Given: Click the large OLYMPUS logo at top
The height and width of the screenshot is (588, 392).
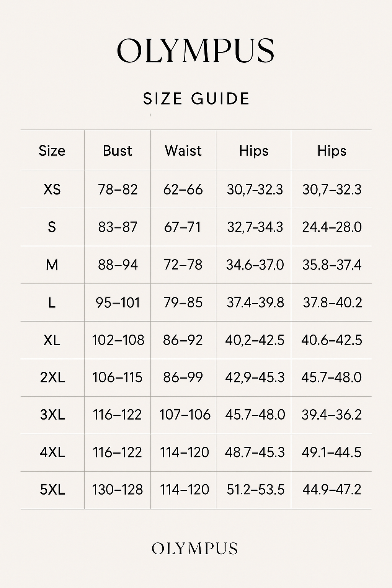Looking at the screenshot, I should coord(196,51).
